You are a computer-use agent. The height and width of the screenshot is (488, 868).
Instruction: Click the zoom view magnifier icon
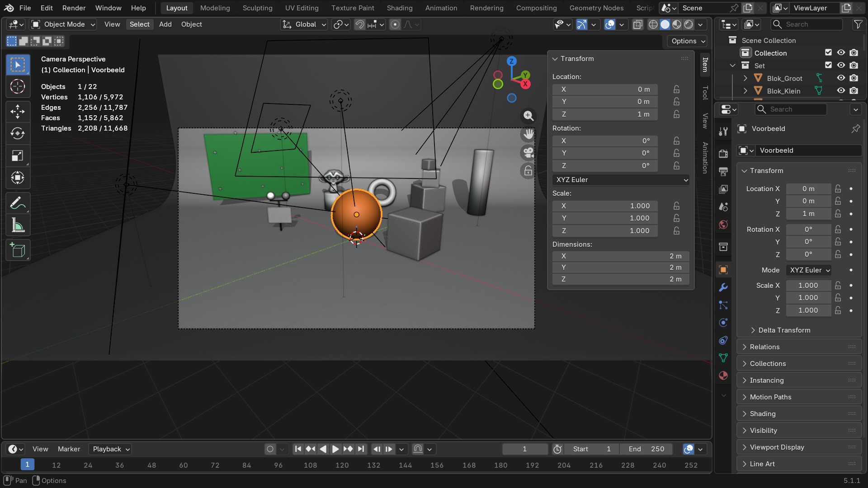[x=528, y=116]
